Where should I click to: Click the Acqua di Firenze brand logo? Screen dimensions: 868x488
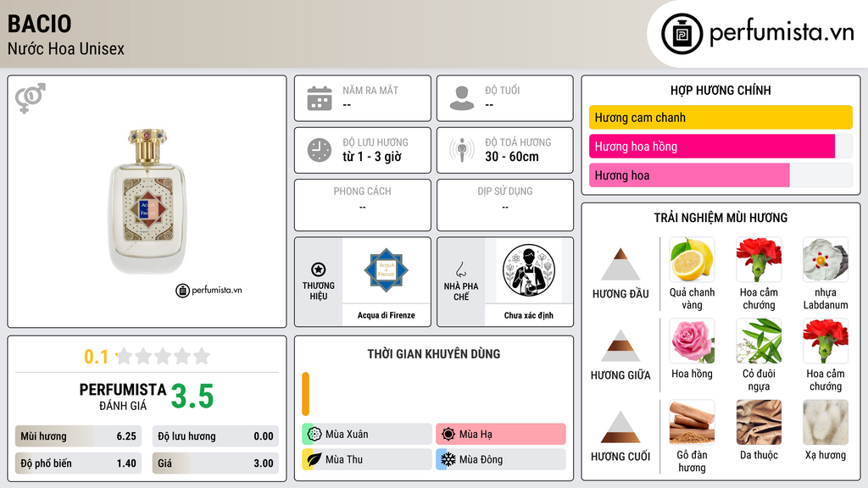(386, 270)
